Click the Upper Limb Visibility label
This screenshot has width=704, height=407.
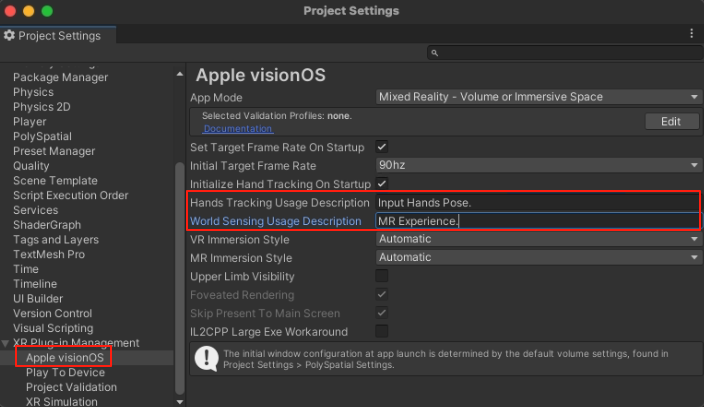pyautogui.click(x=242, y=276)
